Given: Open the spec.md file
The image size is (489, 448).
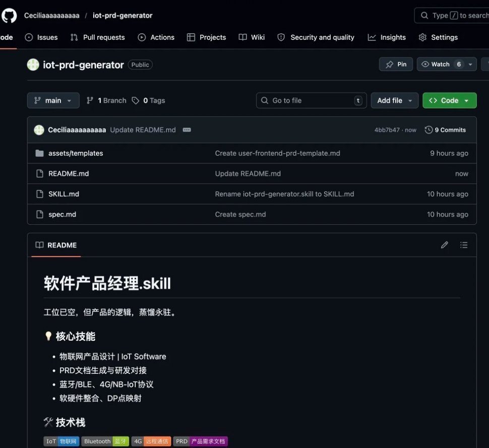Looking at the screenshot, I should coord(62,214).
